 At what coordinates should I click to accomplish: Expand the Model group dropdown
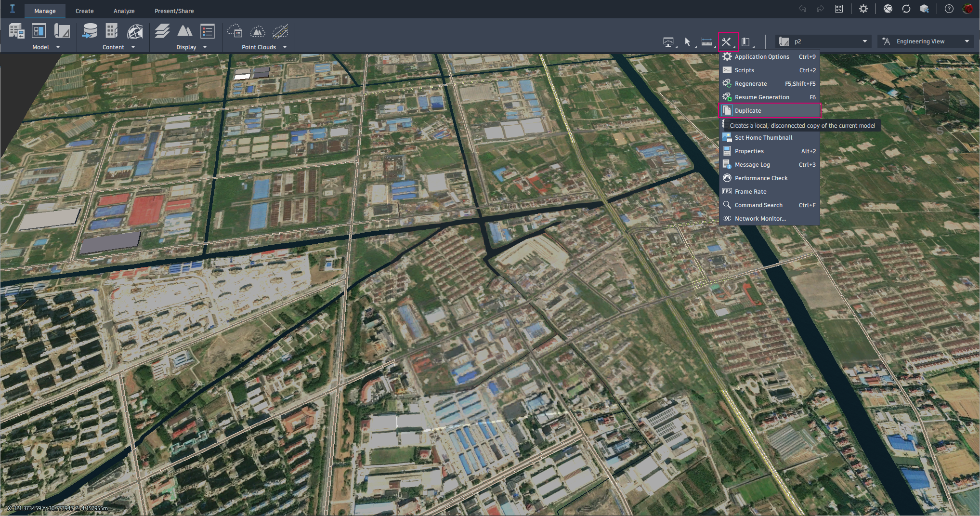pos(58,47)
